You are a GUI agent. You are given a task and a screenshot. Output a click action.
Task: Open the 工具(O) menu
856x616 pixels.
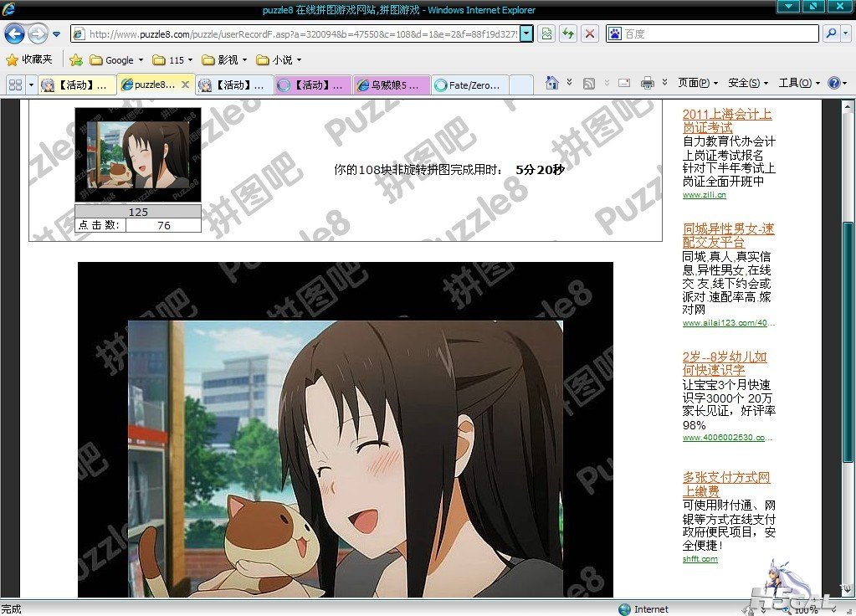click(798, 83)
